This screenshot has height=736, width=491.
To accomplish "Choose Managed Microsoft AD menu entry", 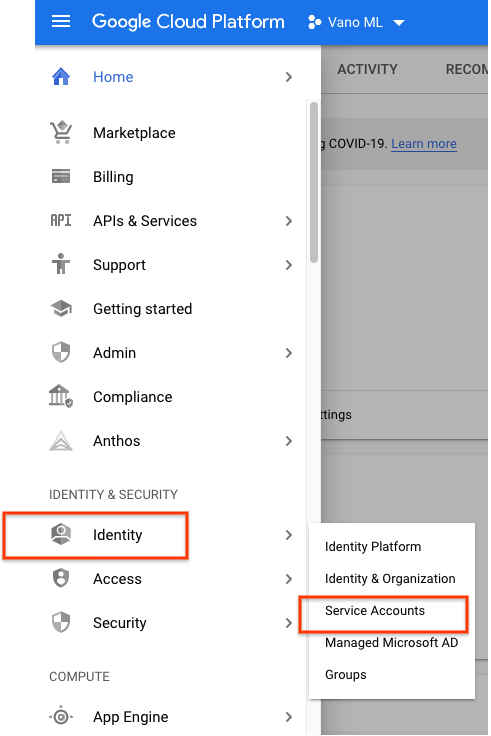I will 391,642.
